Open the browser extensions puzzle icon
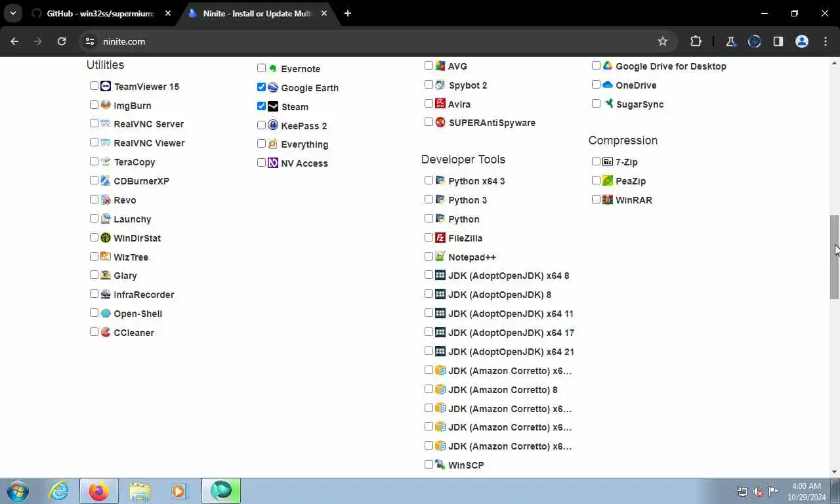Image resolution: width=840 pixels, height=504 pixels. 696,41
